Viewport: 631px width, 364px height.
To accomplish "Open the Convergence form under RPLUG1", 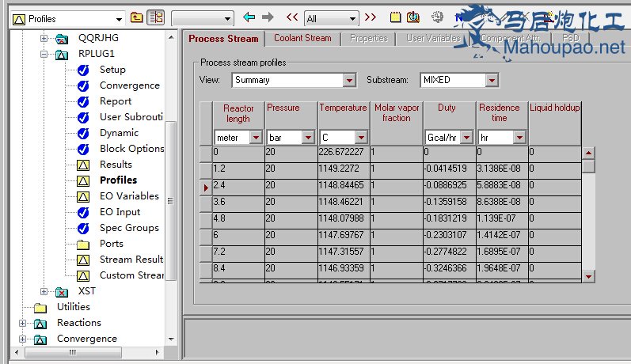I will point(130,85).
